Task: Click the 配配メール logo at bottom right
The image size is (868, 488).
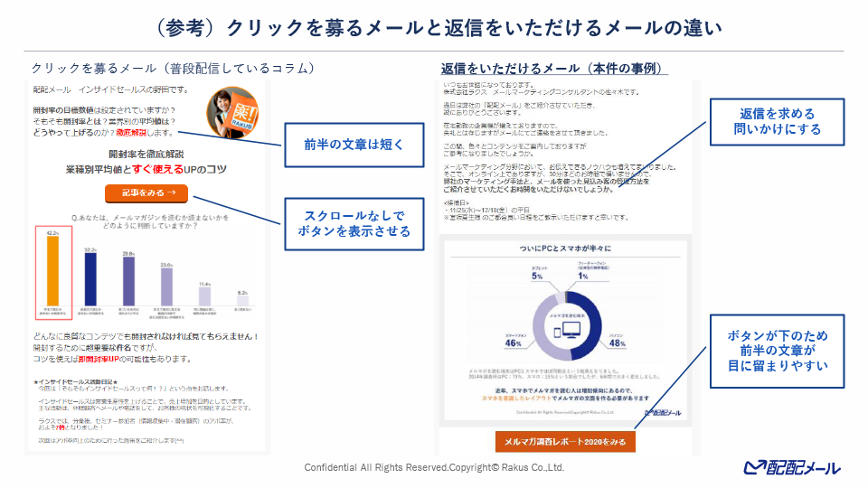Action: (792, 467)
